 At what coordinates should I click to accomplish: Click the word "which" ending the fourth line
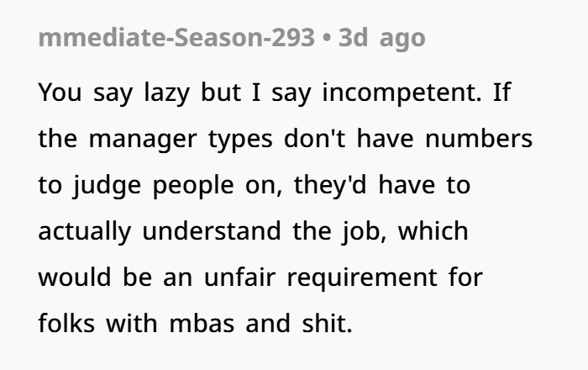click(x=433, y=230)
